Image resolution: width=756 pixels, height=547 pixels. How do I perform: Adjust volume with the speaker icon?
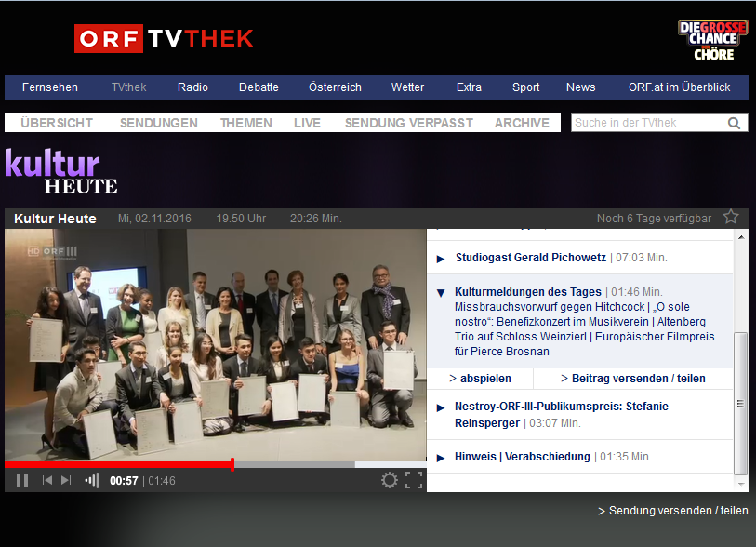[x=91, y=480]
